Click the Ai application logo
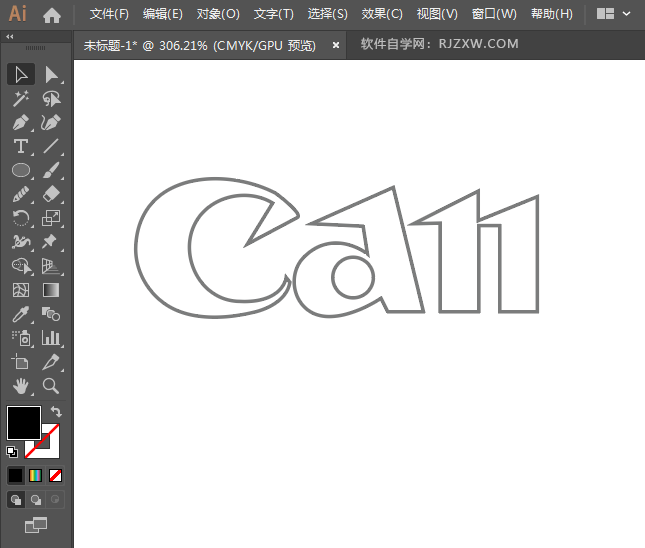The height and width of the screenshot is (548, 645). (18, 14)
